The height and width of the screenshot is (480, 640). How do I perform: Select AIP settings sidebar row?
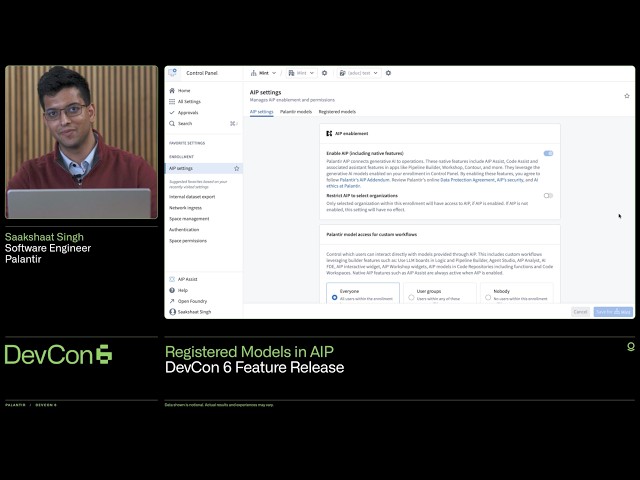[204, 168]
